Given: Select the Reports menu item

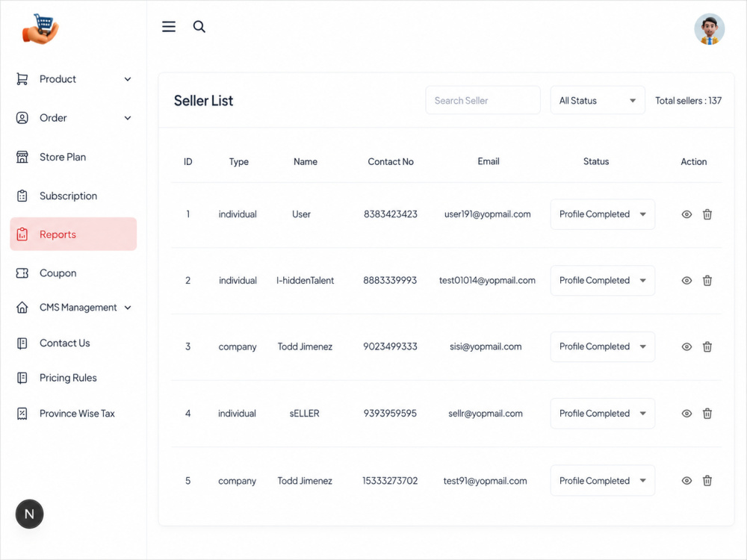Looking at the screenshot, I should 73,234.
